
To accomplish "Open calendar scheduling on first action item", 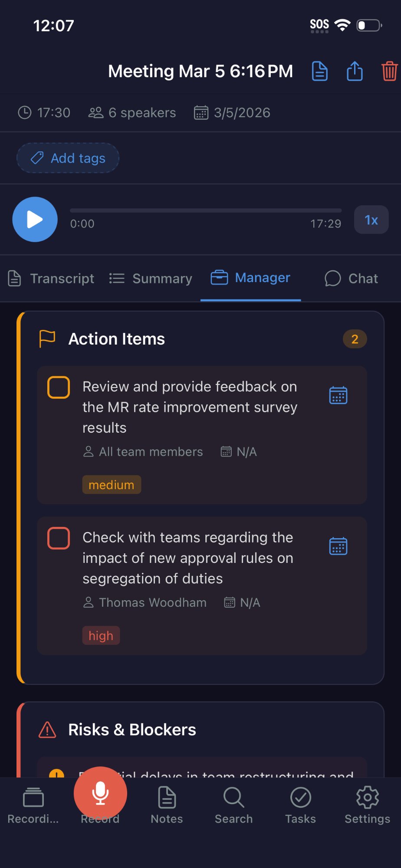I will (x=338, y=395).
